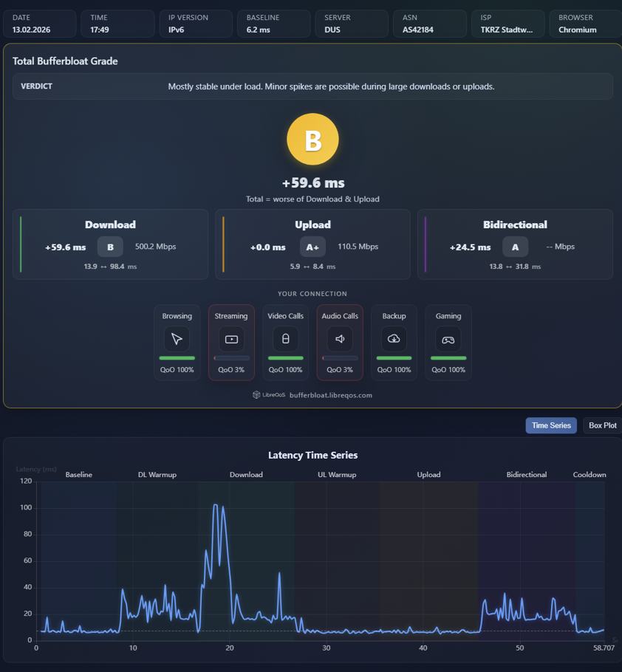The height and width of the screenshot is (672, 622).
Task: Click the Browsing QoO 100% green bar
Action: coord(177,358)
